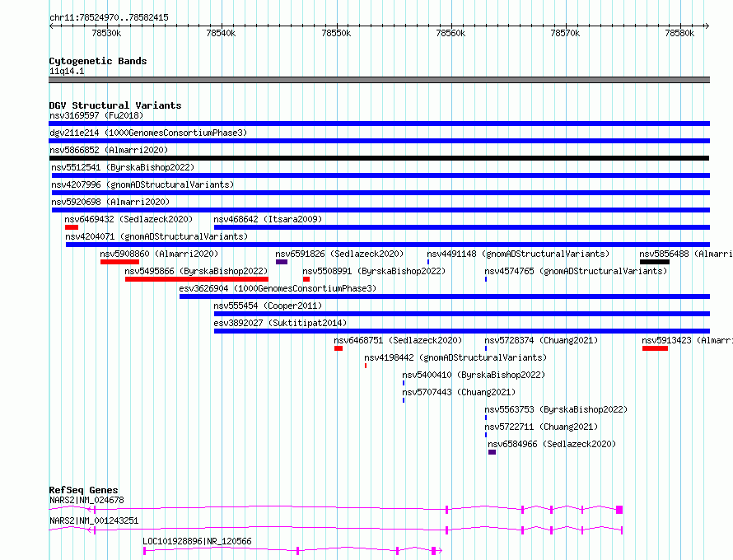Click the Cytogenetic Bands track title

pyautogui.click(x=98, y=61)
